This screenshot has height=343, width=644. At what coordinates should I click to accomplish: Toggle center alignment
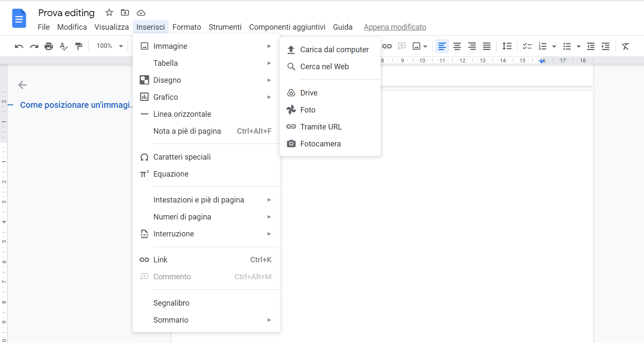(x=457, y=46)
